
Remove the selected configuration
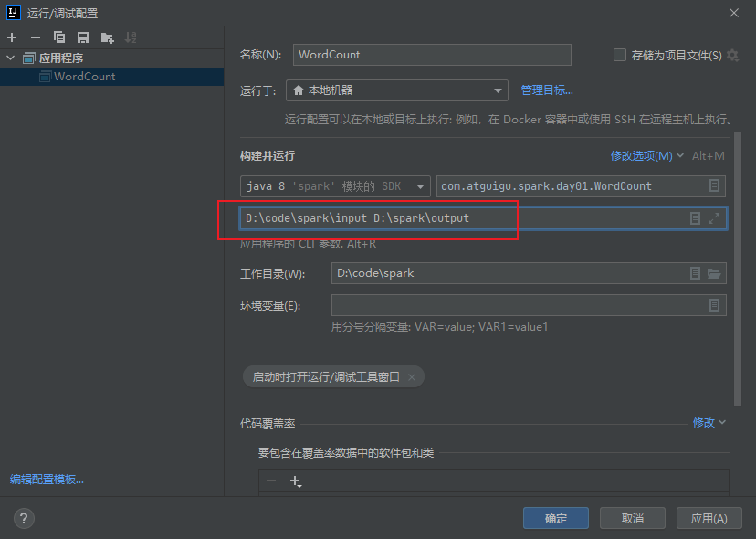click(x=36, y=37)
